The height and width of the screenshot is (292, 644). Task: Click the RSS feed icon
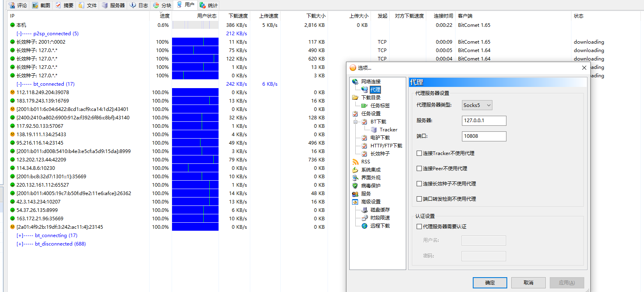355,162
